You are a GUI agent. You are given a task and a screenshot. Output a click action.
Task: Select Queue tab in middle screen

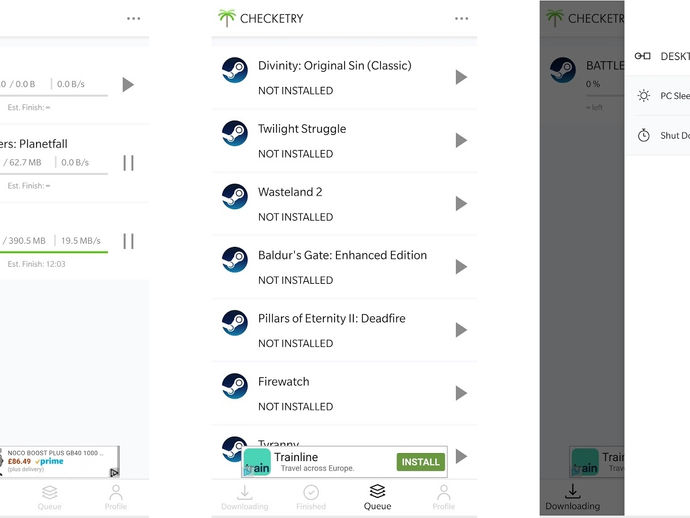377,498
